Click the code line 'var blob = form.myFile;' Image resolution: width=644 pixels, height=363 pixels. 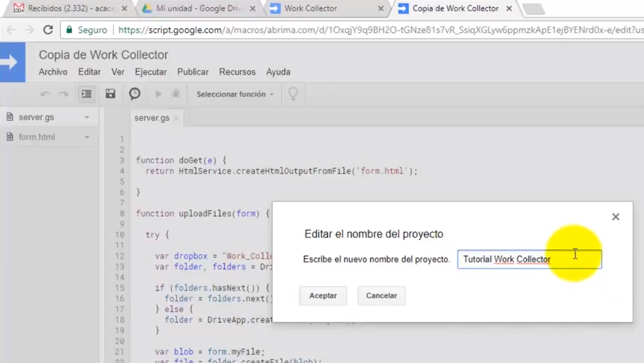210,352
